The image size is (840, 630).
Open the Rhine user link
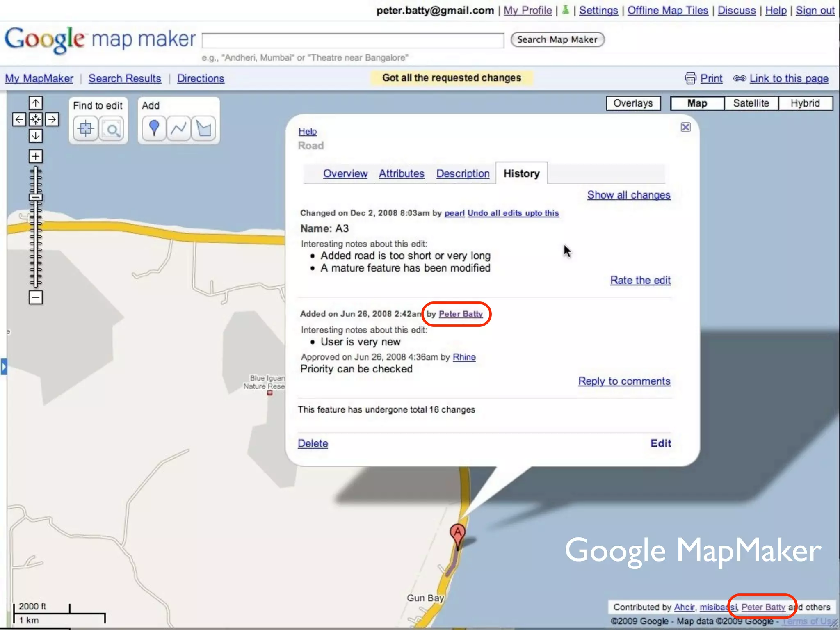pyautogui.click(x=464, y=357)
